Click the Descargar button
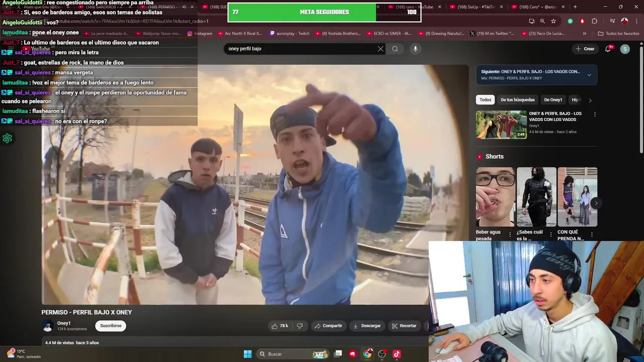 [367, 326]
